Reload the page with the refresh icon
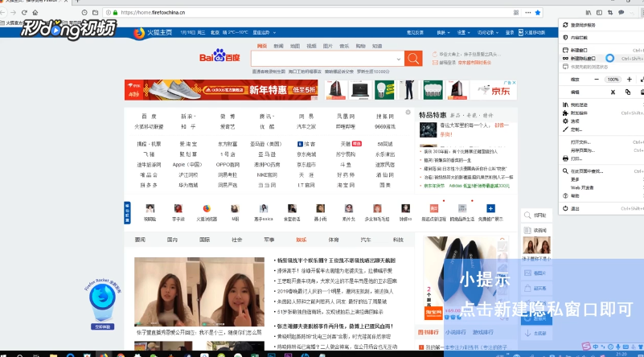The image size is (644, 357). pos(24,12)
